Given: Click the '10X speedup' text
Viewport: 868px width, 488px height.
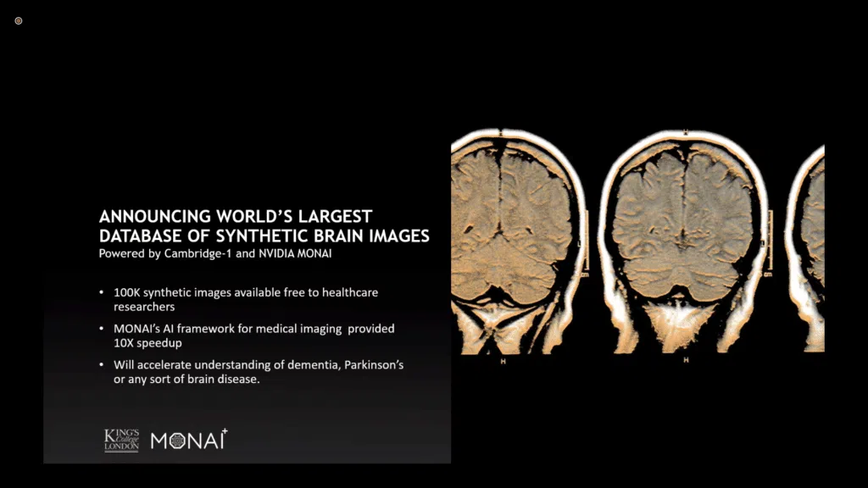Looking at the screenshot, I should 147,341.
